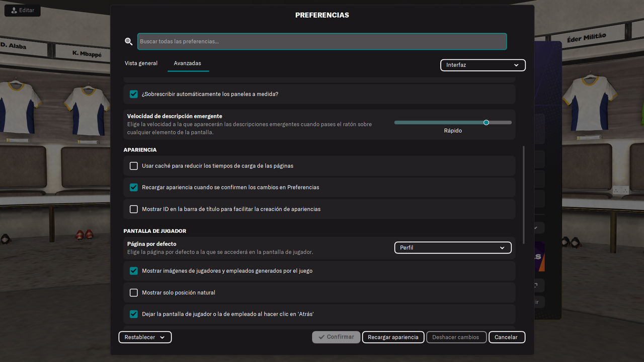Uncheck 'Mostrar imágenes de jugadores y empleados'

pos(134,271)
